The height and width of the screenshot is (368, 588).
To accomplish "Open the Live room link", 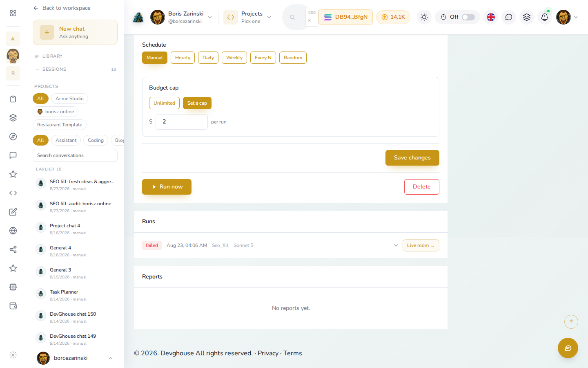I will (x=421, y=245).
